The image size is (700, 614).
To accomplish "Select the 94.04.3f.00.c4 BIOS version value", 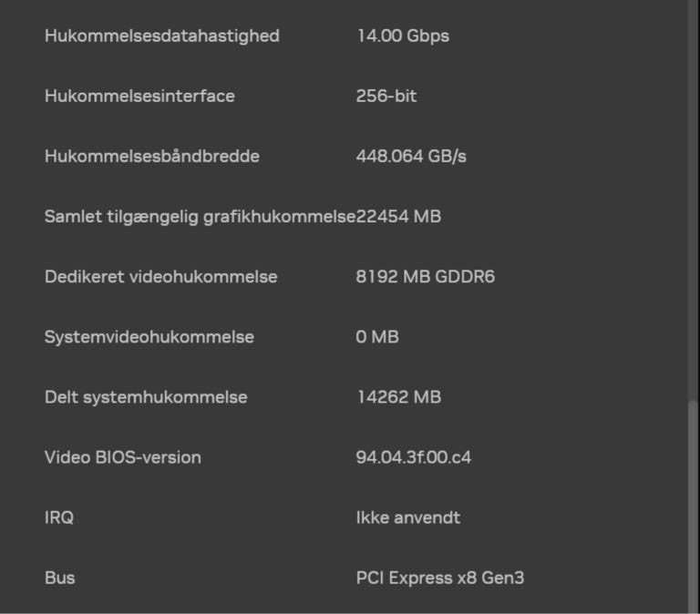I will click(x=414, y=457).
